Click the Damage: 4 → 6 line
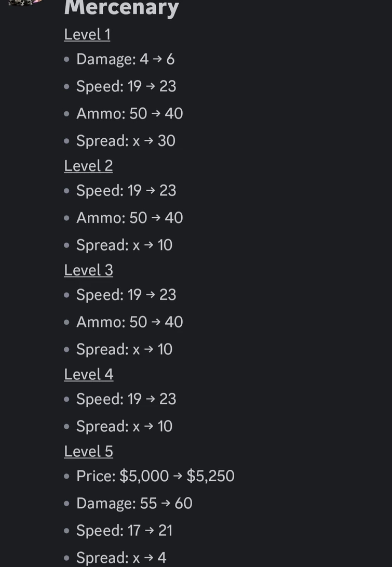This screenshot has width=392, height=567. [x=125, y=59]
